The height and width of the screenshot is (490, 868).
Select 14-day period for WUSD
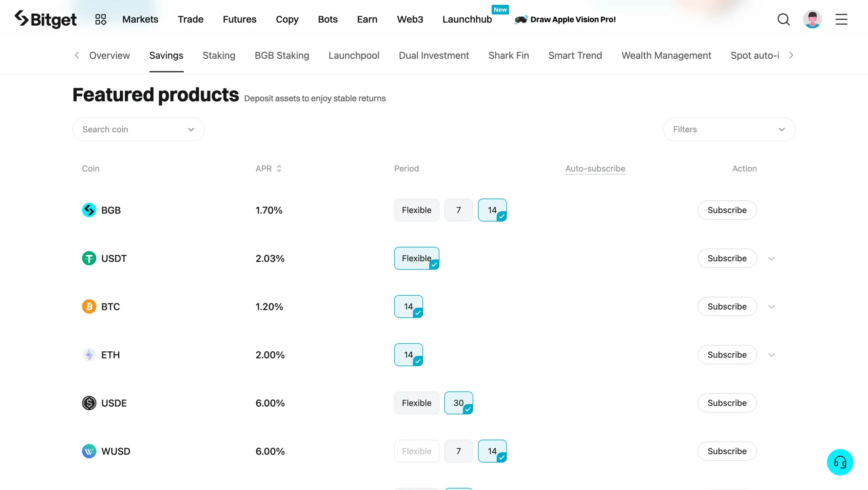point(492,451)
